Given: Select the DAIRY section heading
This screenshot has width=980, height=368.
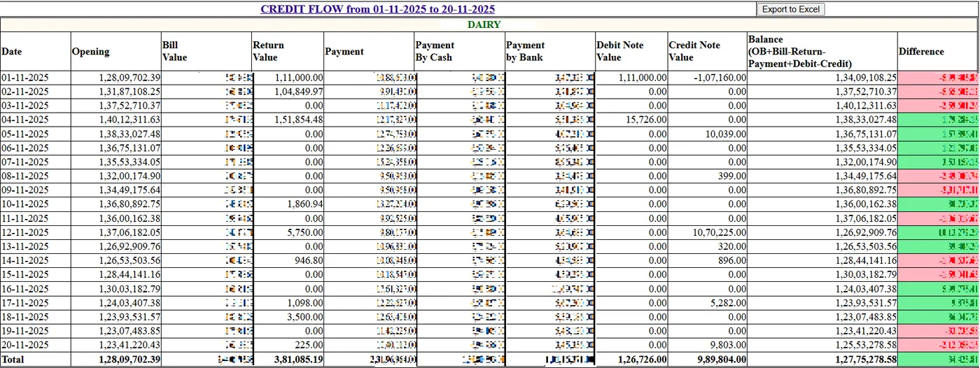Looking at the screenshot, I should point(484,24).
